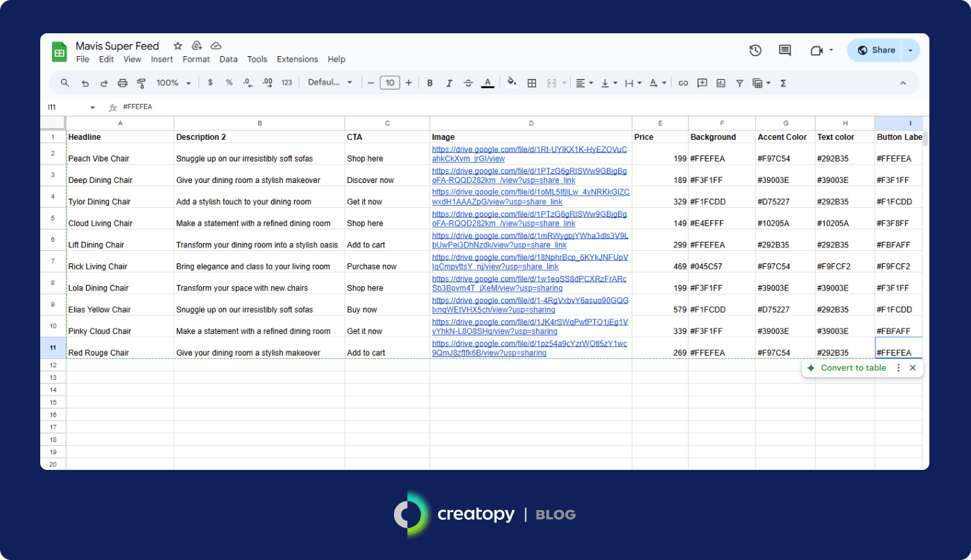Open the fill color picker
Viewport: 971px width, 560px height.
(x=512, y=83)
